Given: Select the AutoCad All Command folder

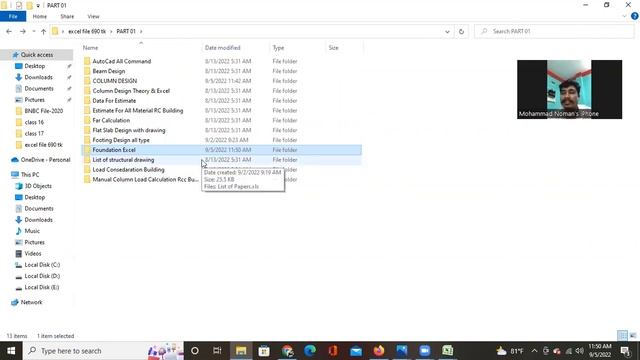Looking at the screenshot, I should pos(122,61).
